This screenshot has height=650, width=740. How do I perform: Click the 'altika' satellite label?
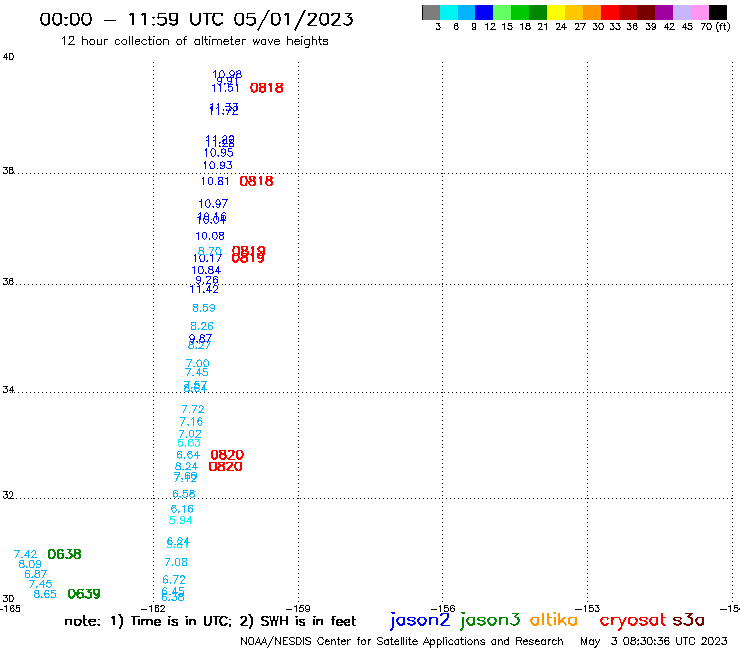(554, 619)
